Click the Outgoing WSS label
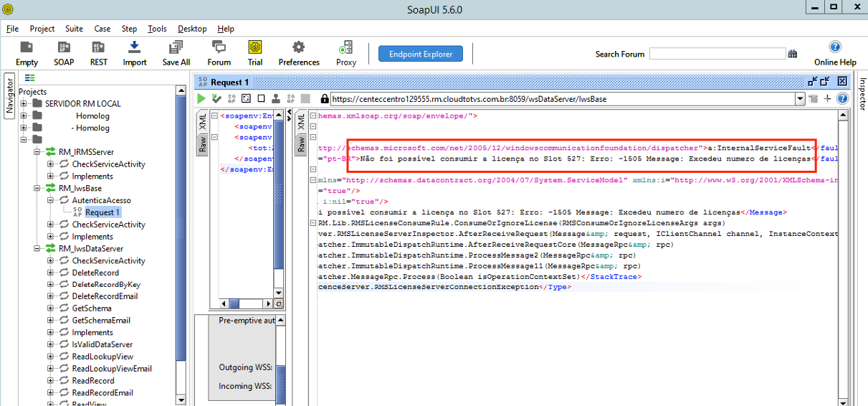 (245, 367)
